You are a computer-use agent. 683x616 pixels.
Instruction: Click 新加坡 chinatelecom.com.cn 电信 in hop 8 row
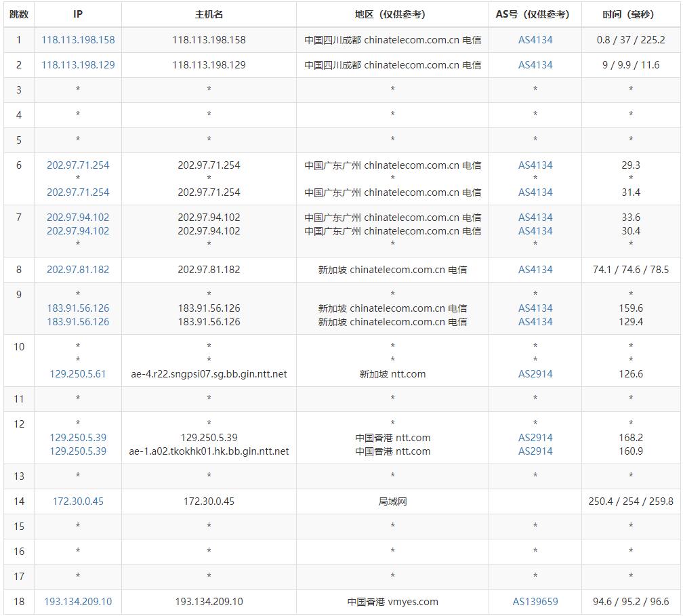(x=392, y=270)
